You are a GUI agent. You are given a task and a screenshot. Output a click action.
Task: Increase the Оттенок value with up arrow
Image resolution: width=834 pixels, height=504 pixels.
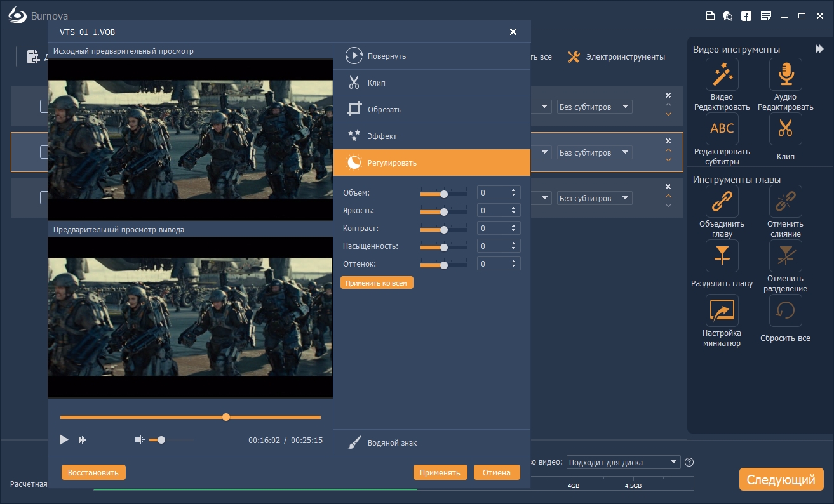click(x=513, y=261)
